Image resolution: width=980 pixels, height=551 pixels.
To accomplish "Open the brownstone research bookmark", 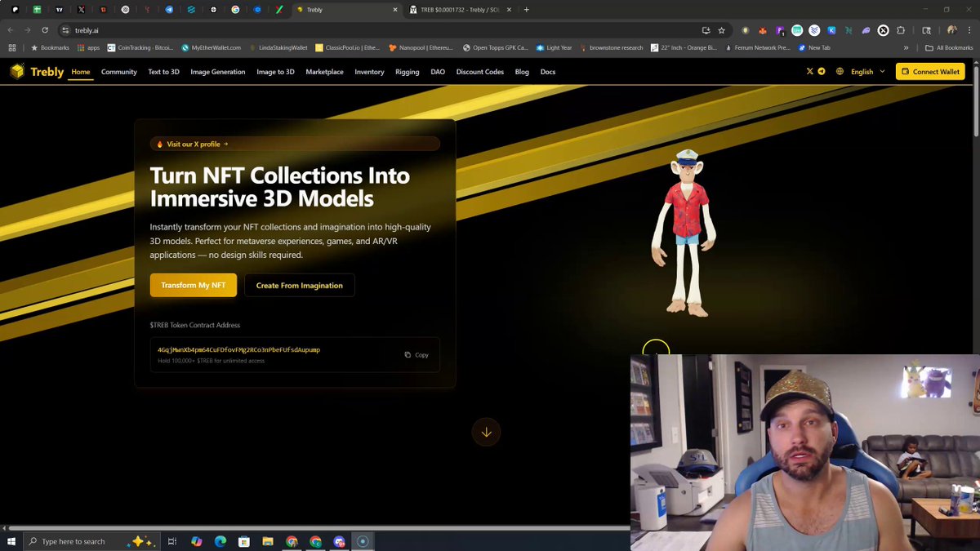I will (x=611, y=48).
